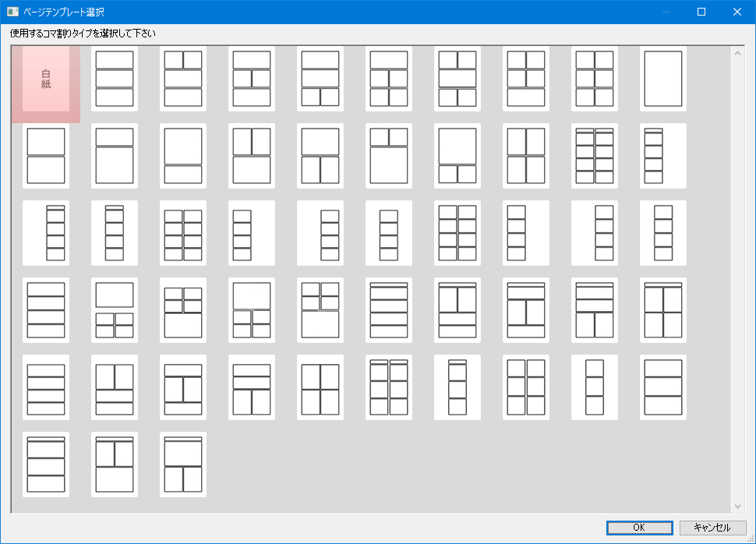This screenshot has height=544, width=756.
Task: Pick first-row layout with only top row split
Action: click(x=183, y=79)
